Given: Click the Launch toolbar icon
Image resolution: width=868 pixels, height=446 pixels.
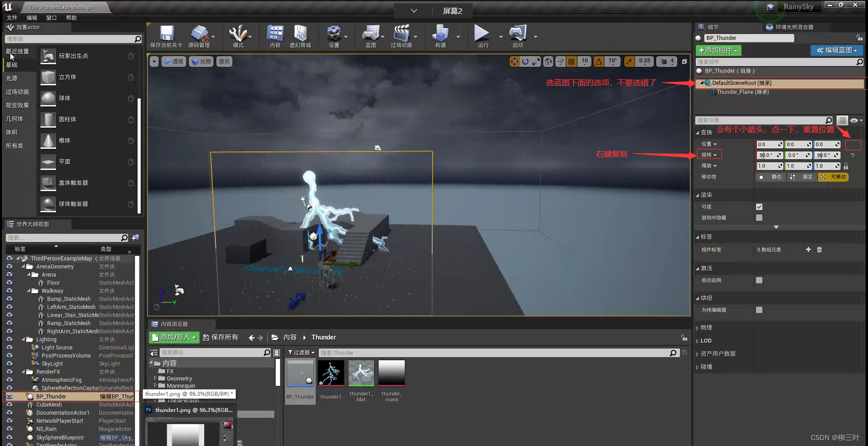Looking at the screenshot, I should point(518,33).
